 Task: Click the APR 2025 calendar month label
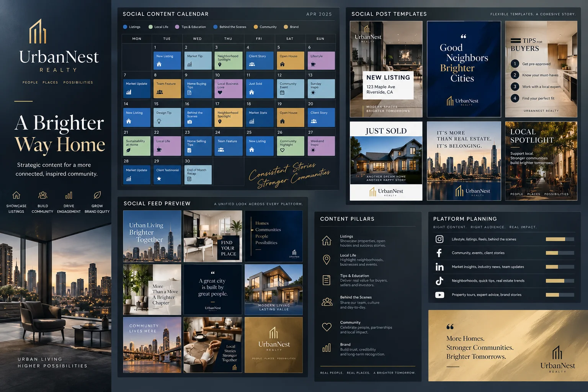point(319,14)
